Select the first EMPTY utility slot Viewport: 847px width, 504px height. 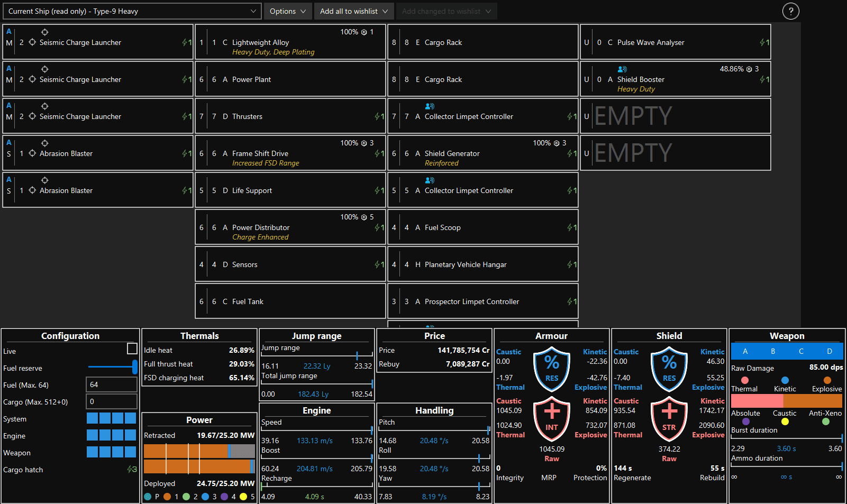676,116
